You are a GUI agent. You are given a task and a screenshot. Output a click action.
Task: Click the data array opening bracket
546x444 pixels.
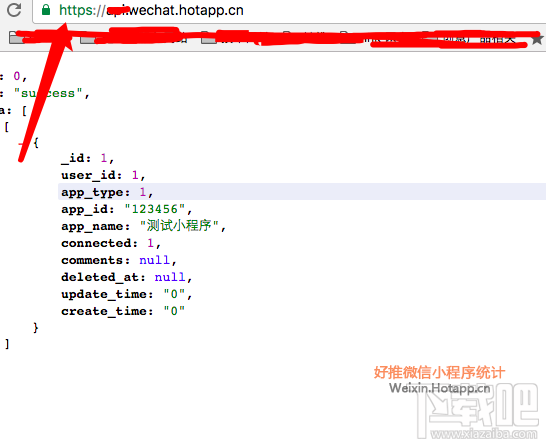[x=24, y=111]
